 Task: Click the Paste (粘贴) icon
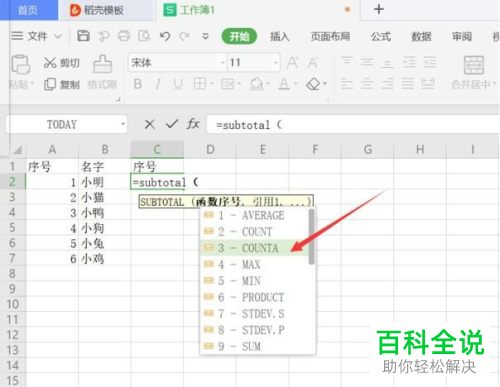[x=21, y=65]
